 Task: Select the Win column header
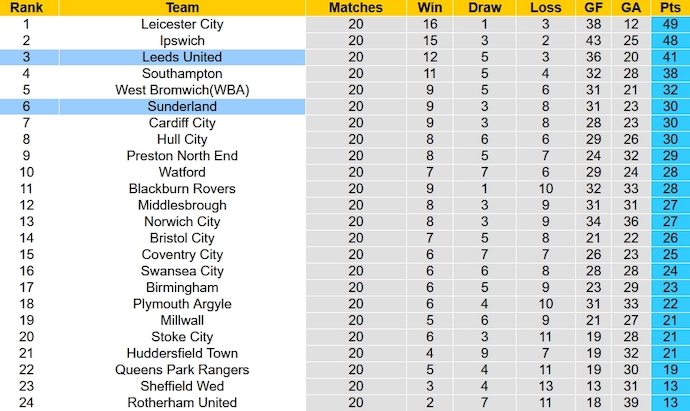pyautogui.click(x=429, y=7)
